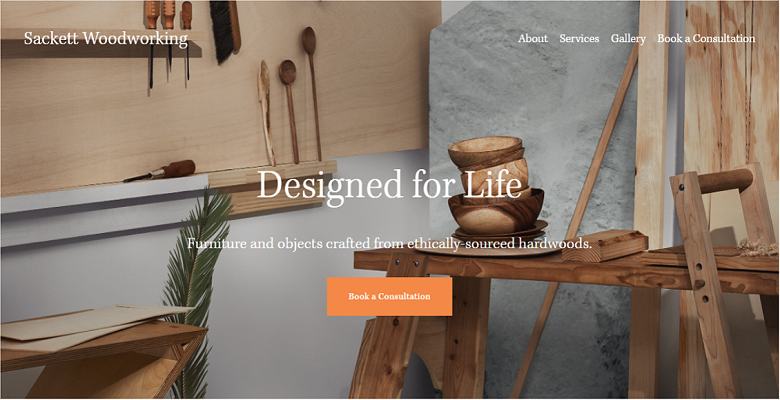Go to the Services nav item
This screenshot has width=780, height=400.
click(x=579, y=38)
